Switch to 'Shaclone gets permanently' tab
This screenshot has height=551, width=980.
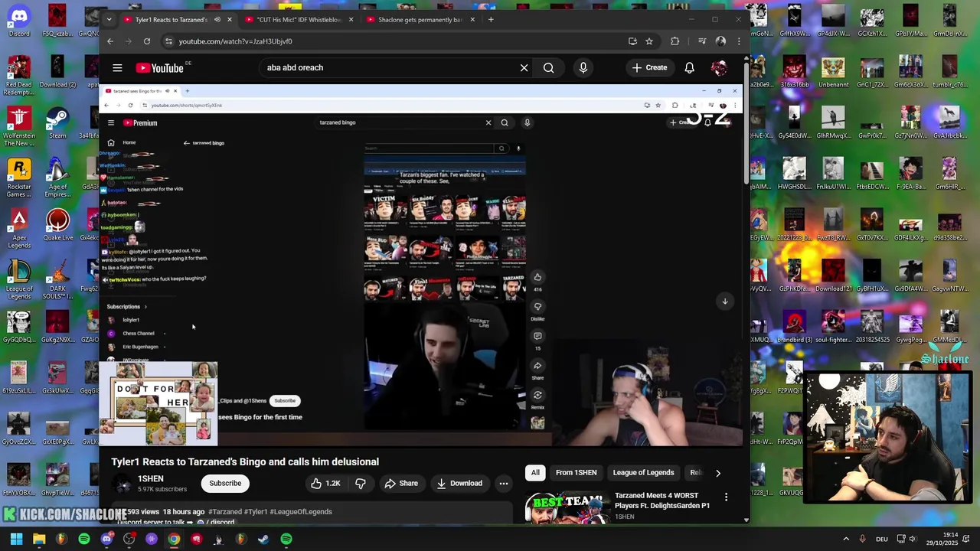tap(420, 19)
